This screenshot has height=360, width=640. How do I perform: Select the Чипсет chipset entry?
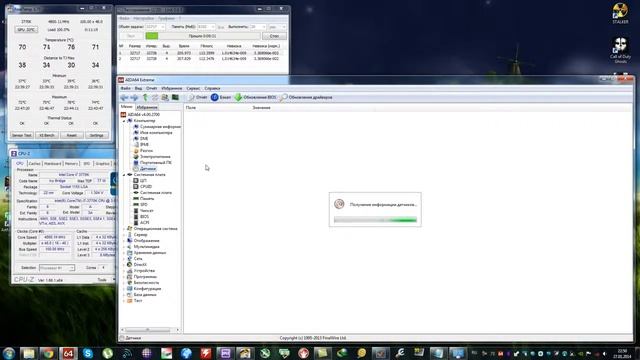pos(144,211)
